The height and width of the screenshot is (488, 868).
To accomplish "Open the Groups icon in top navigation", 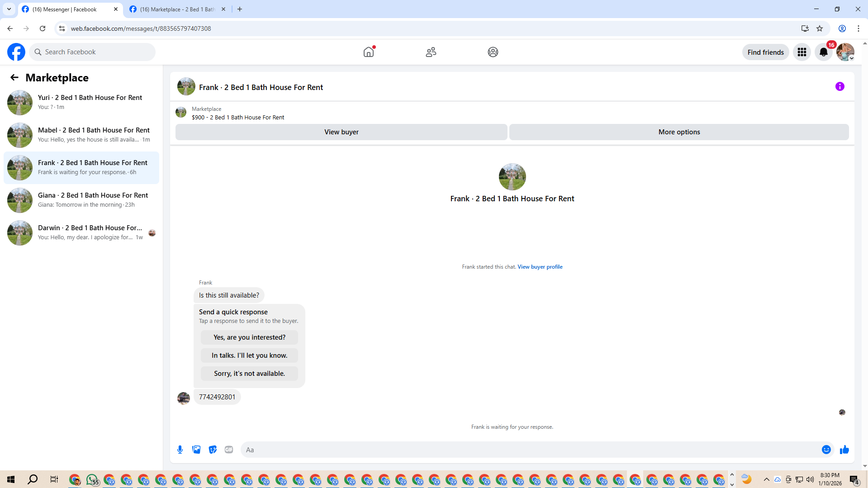I will click(x=493, y=52).
